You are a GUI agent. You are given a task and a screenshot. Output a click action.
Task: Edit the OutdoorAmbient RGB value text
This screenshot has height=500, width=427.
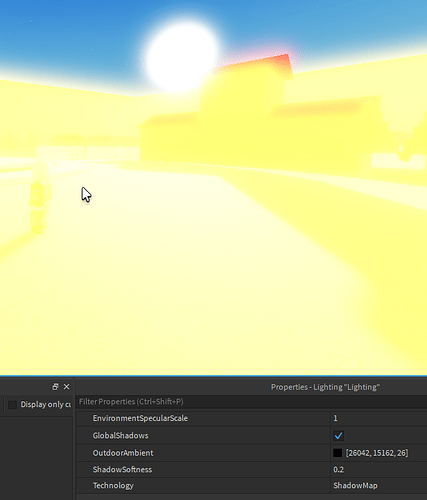click(x=377, y=453)
